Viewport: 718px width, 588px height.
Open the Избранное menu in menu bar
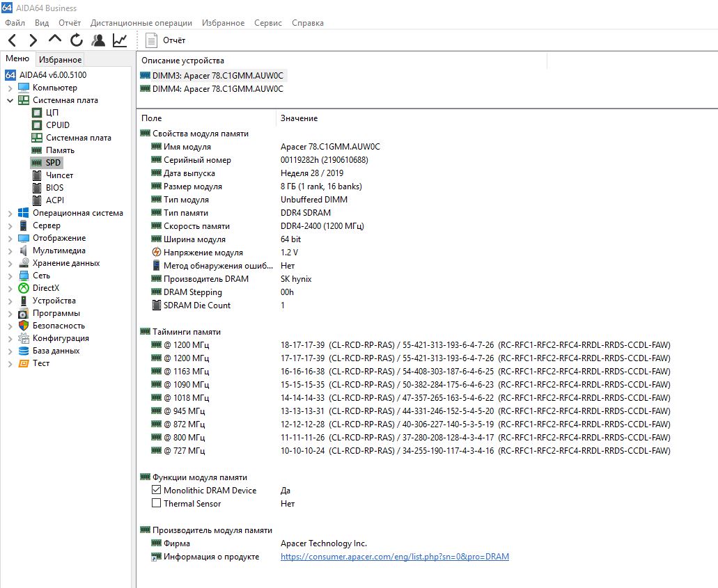223,23
